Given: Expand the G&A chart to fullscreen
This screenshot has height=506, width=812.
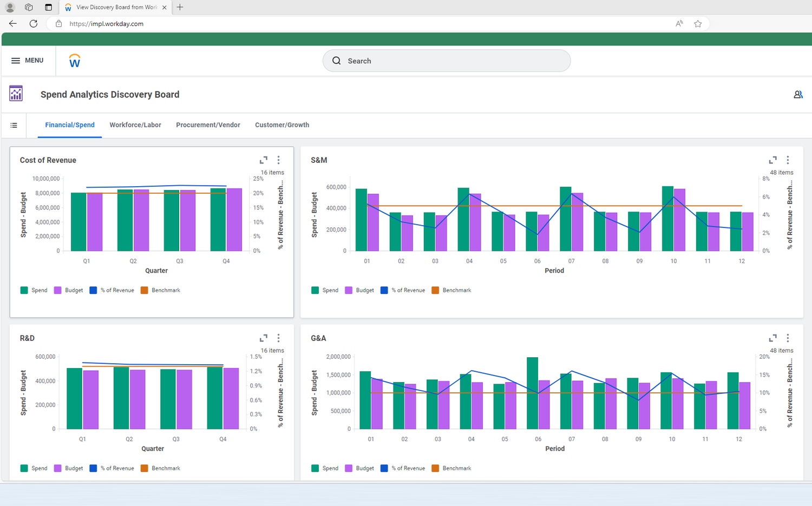Looking at the screenshot, I should (772, 338).
